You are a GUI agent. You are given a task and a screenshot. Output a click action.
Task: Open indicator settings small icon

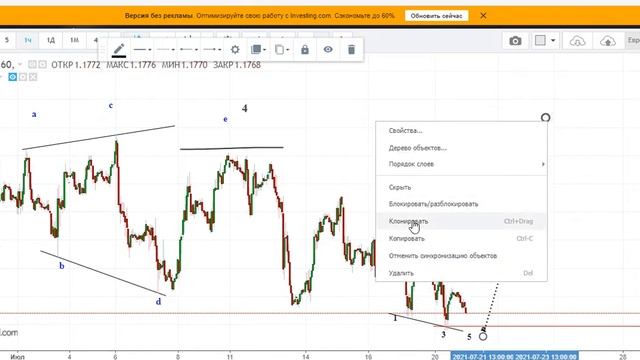pyautogui.click(x=23, y=77)
